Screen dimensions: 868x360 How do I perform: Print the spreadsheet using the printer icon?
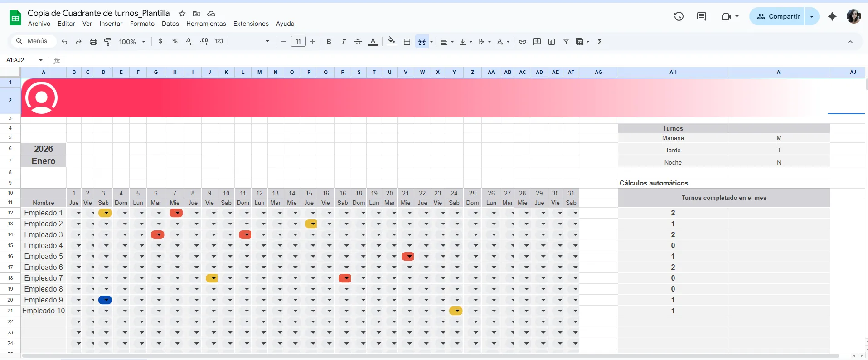[x=93, y=42]
